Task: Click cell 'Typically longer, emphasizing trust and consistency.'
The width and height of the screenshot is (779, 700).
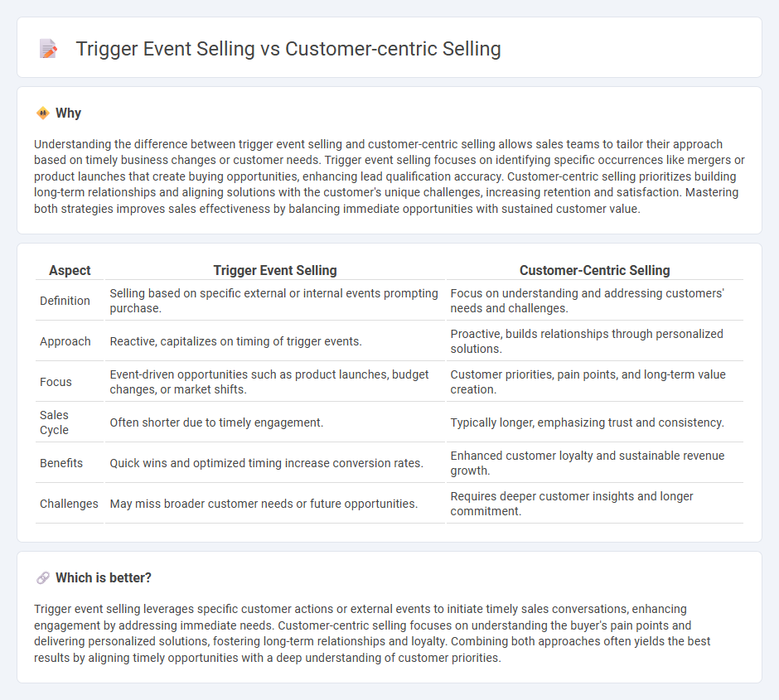Action: 595,422
